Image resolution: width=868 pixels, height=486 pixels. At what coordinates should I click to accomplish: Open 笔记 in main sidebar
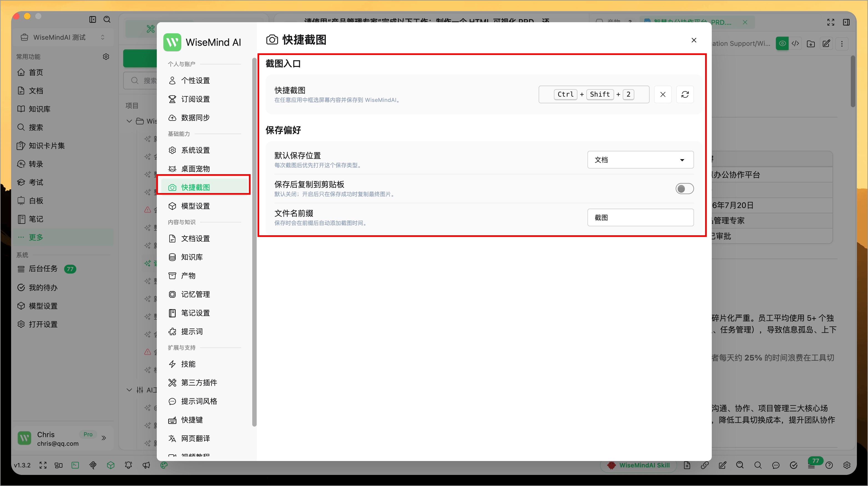point(63,219)
